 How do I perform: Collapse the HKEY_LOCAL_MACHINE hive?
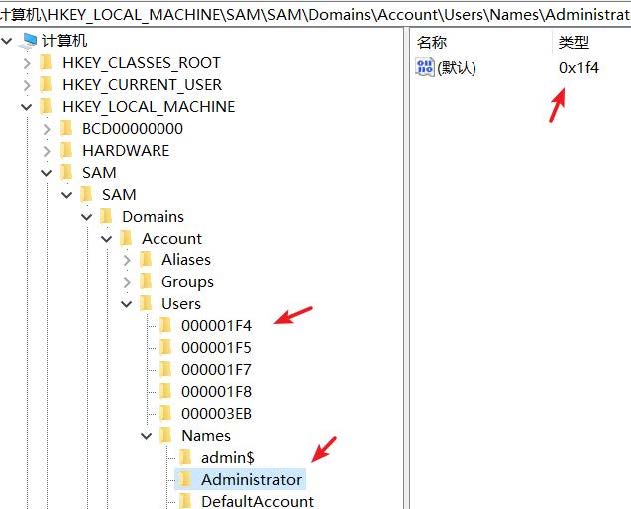coord(27,107)
